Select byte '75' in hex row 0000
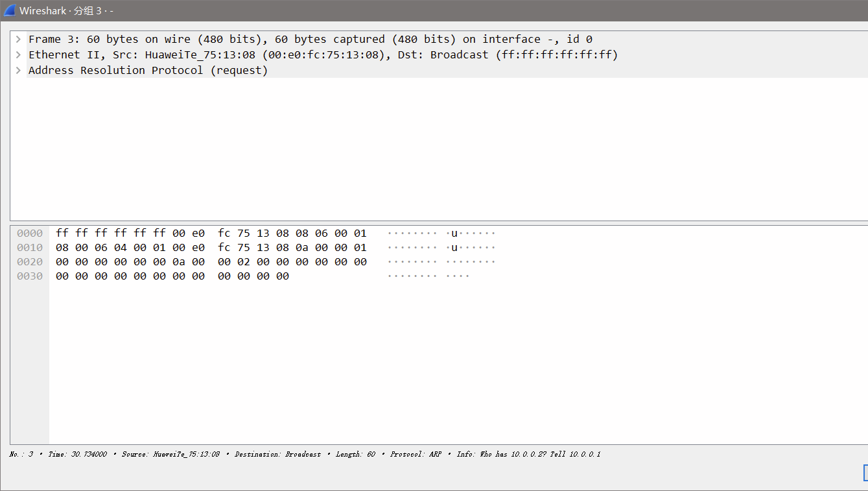The height and width of the screenshot is (491, 868). (244, 234)
